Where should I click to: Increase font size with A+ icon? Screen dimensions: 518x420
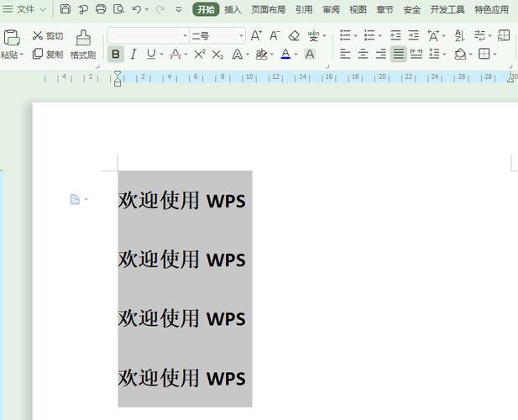[x=256, y=35]
